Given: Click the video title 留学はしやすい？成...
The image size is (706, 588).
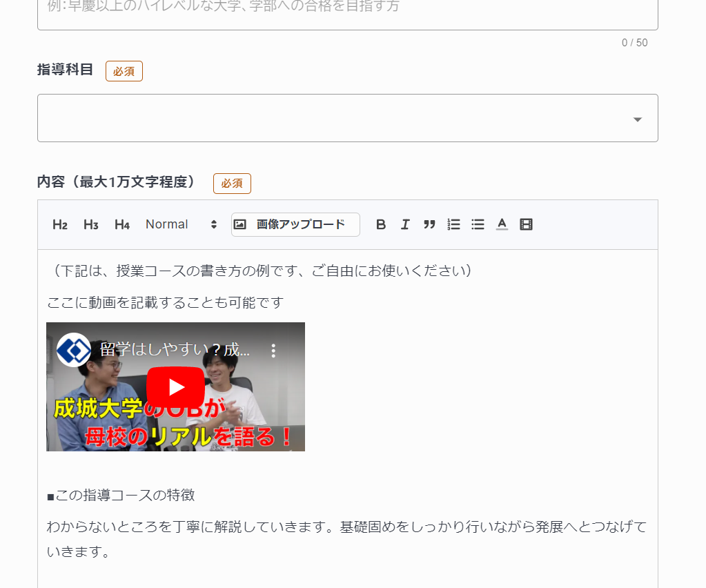Looking at the screenshot, I should click(x=175, y=349).
